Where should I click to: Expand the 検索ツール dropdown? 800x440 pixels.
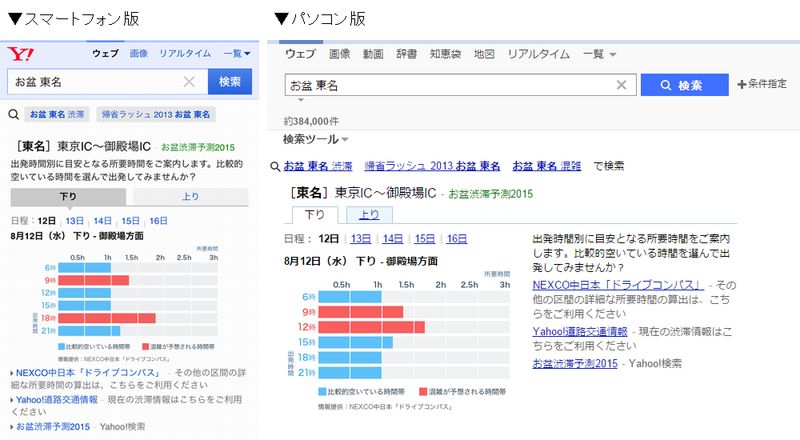(316, 139)
